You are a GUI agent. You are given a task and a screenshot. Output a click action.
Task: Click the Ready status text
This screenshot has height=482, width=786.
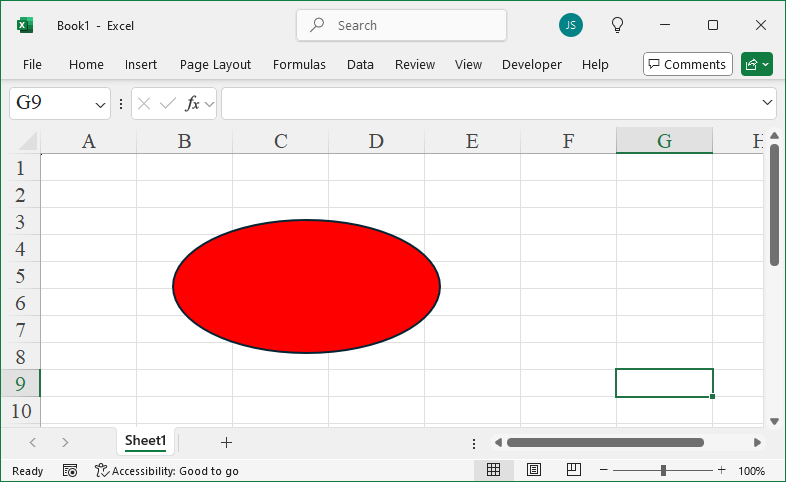coord(28,471)
